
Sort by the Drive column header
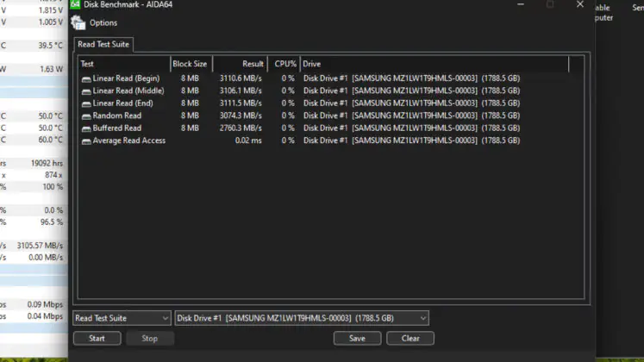(x=435, y=64)
